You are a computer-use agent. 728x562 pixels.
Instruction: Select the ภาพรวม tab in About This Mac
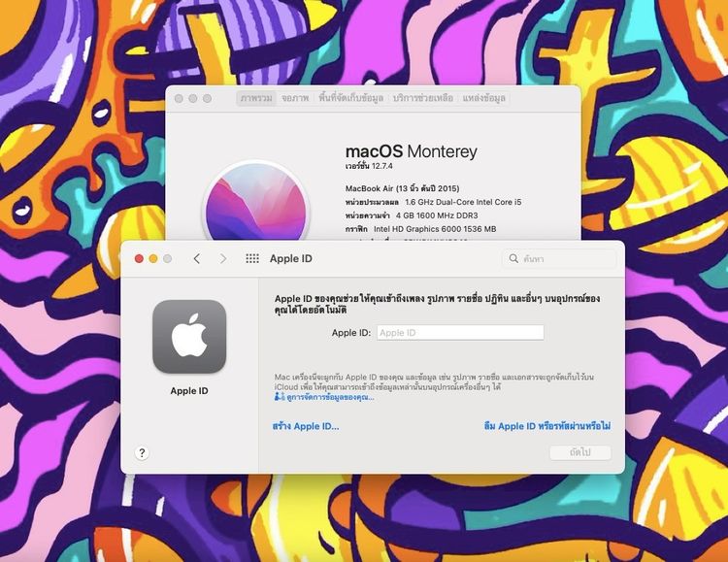pyautogui.click(x=256, y=98)
